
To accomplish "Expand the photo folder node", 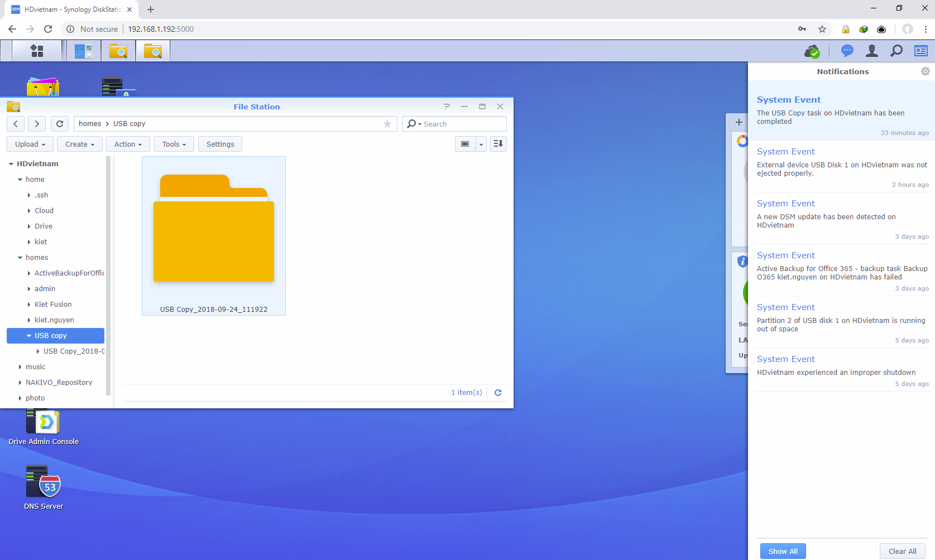I will (20, 398).
